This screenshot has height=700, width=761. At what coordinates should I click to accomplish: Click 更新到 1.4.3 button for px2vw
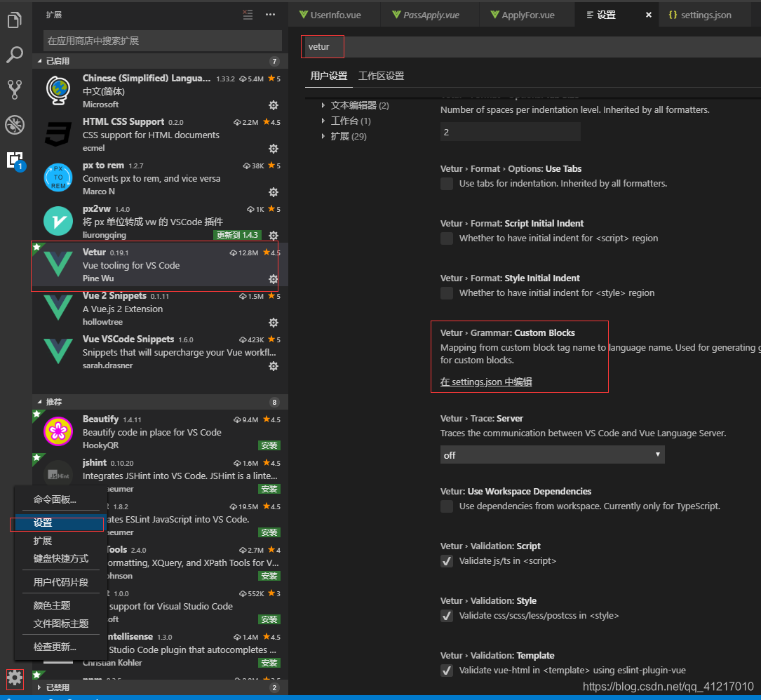click(x=237, y=235)
